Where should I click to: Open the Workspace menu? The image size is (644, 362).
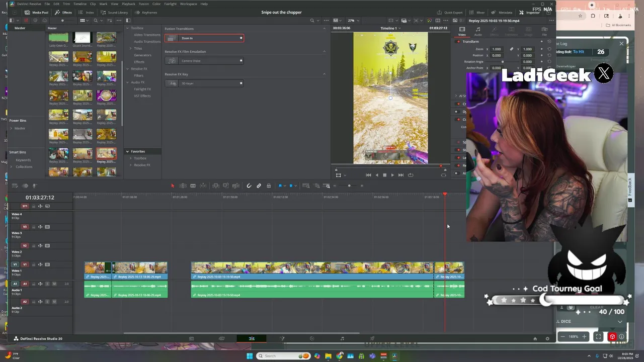click(188, 4)
